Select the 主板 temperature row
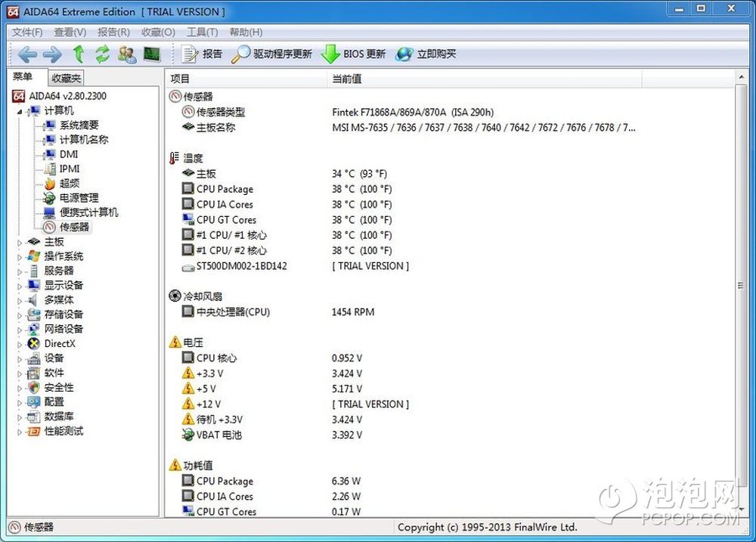756x542 pixels. (284, 174)
